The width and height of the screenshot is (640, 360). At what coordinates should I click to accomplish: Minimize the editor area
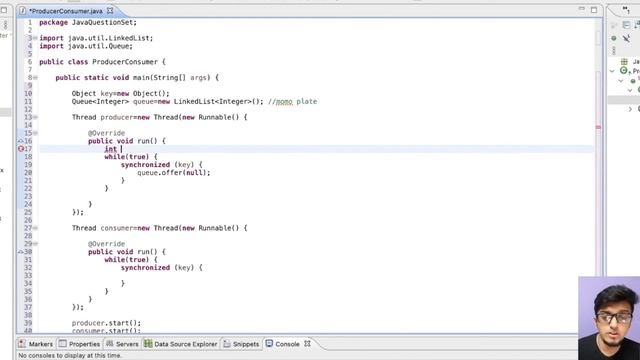(582, 9)
